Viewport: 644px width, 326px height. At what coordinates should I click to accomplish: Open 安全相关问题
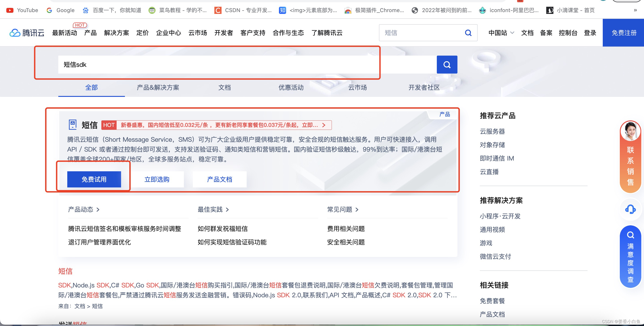[346, 242]
